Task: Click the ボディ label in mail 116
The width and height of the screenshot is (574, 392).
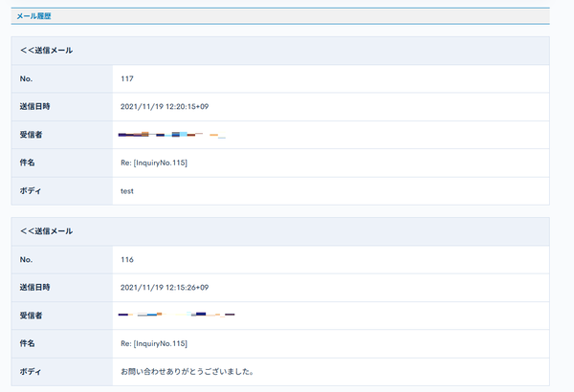Action: 31,372
